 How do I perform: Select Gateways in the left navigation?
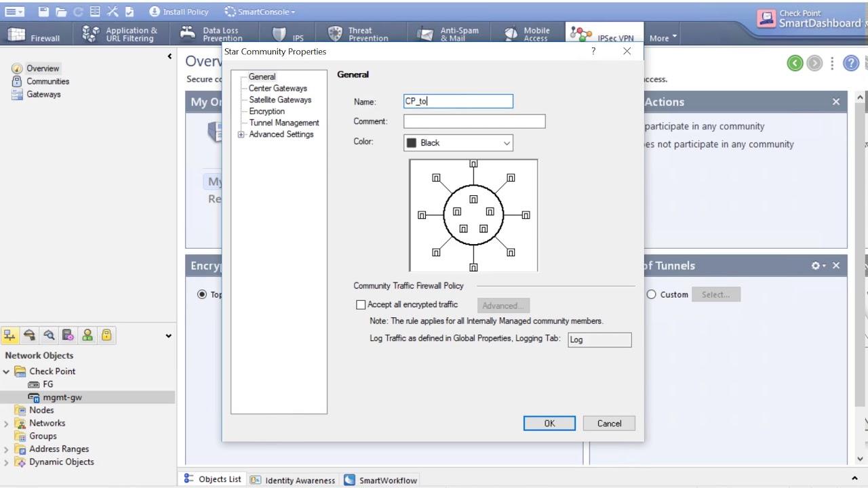click(43, 94)
